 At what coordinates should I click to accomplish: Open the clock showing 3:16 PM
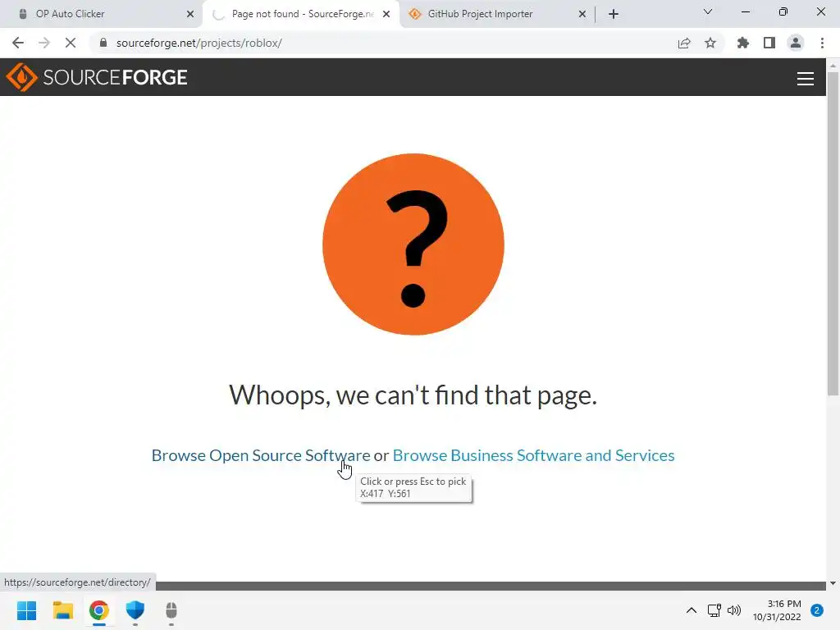point(777,610)
